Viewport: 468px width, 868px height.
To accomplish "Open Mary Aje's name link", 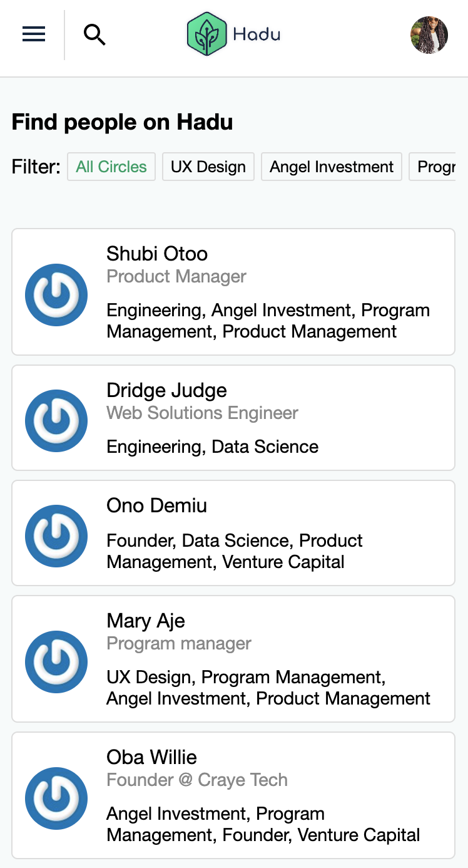I will pos(146,621).
